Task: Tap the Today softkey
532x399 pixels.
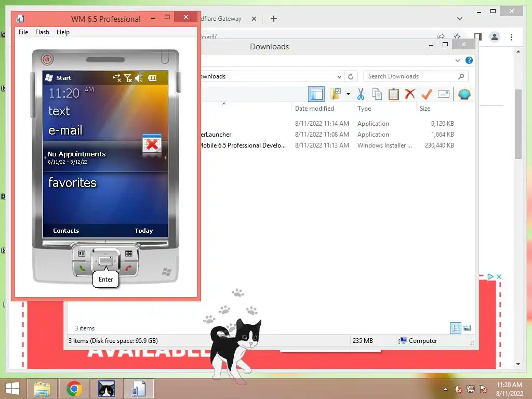Action: pyautogui.click(x=144, y=231)
